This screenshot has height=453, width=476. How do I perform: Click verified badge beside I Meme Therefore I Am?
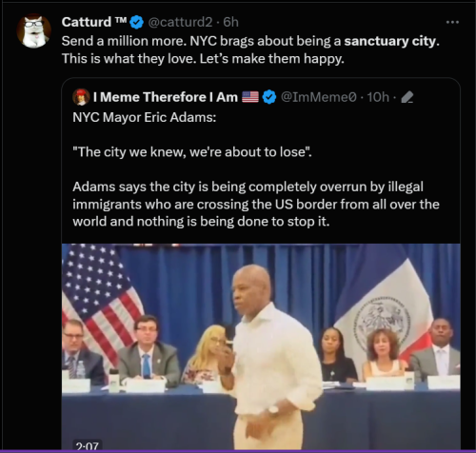(269, 97)
